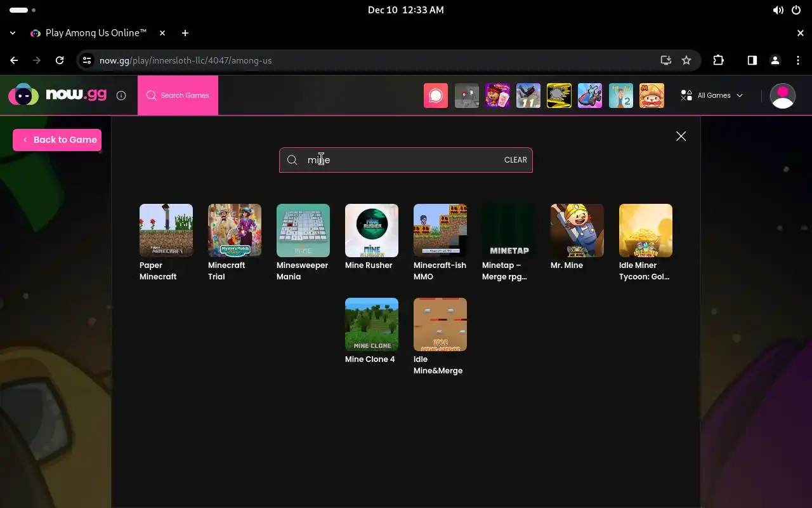
Task: Click the 'Minetap – Merge rpg...' title text
Action: 504,271
